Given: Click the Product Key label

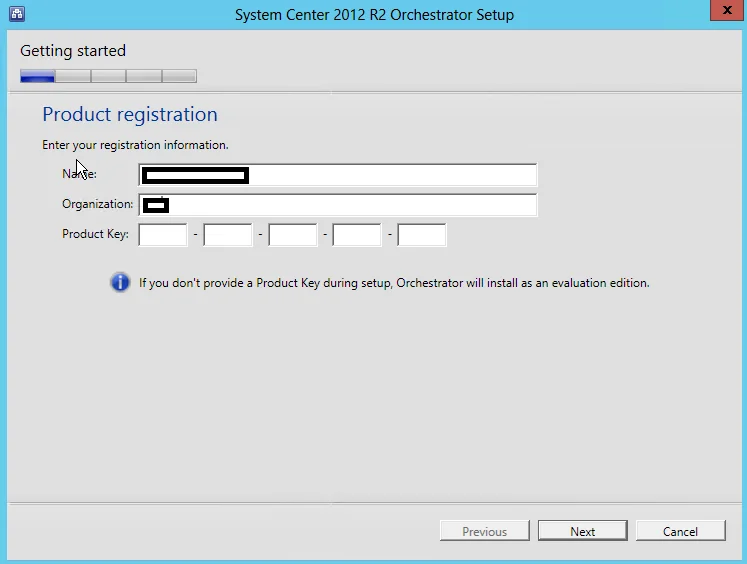Looking at the screenshot, I should 95,234.
